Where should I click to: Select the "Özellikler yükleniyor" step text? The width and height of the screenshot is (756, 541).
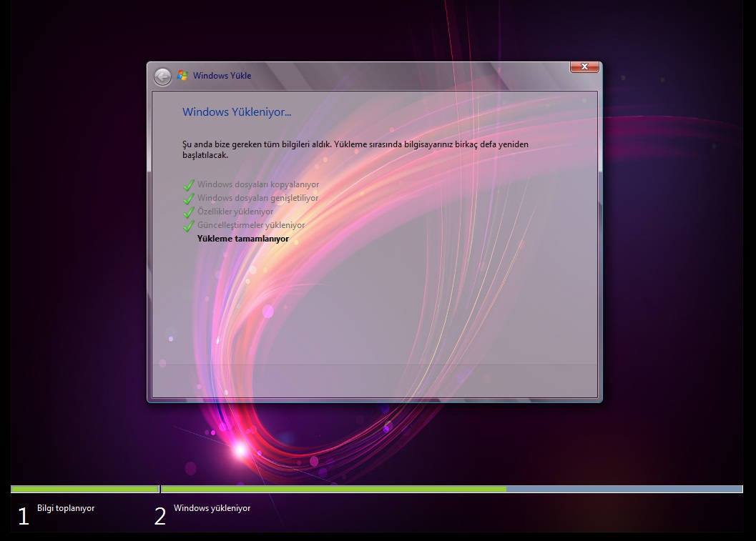235,212
